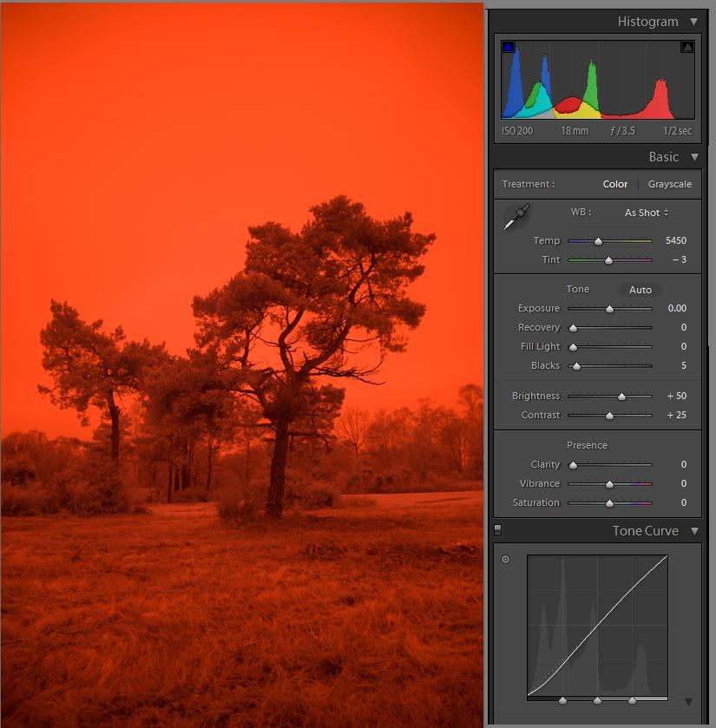Toggle the Tone Curve panel on/off switch
Viewport: 716px width, 728px height.
tap(497, 529)
